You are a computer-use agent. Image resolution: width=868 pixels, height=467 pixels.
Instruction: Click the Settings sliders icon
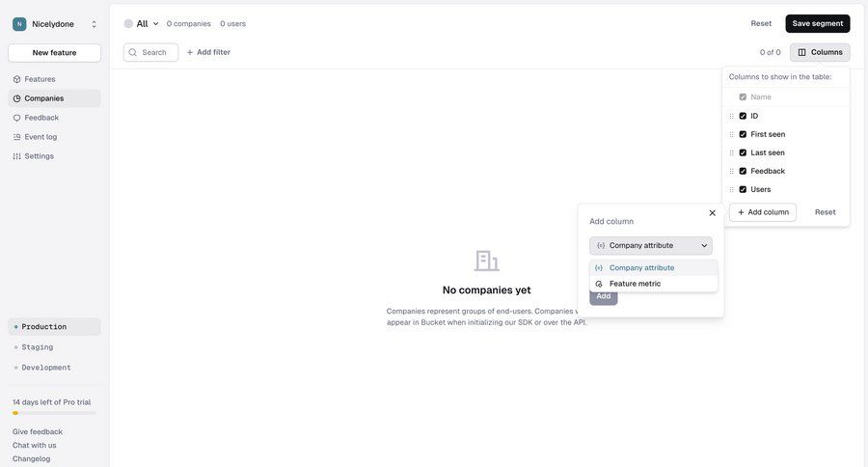tap(16, 156)
